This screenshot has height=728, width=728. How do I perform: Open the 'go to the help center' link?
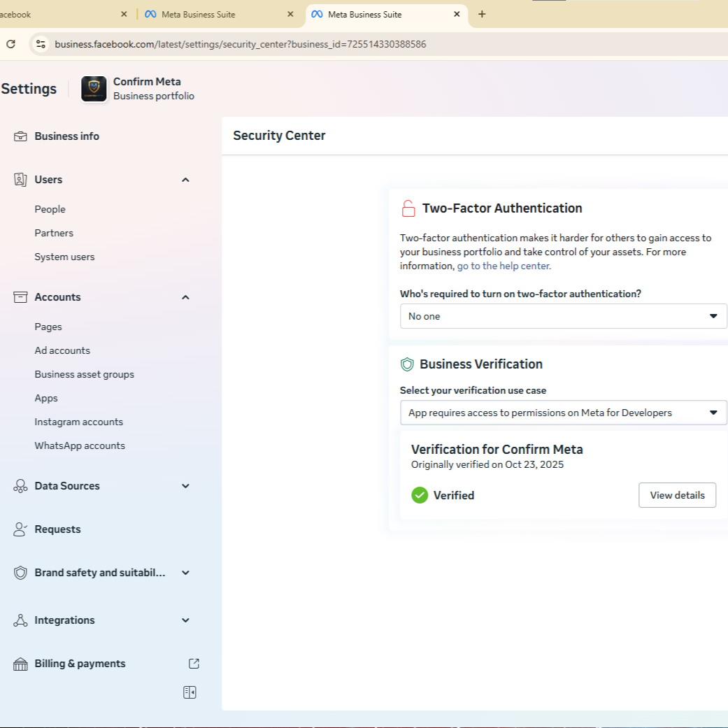click(504, 266)
